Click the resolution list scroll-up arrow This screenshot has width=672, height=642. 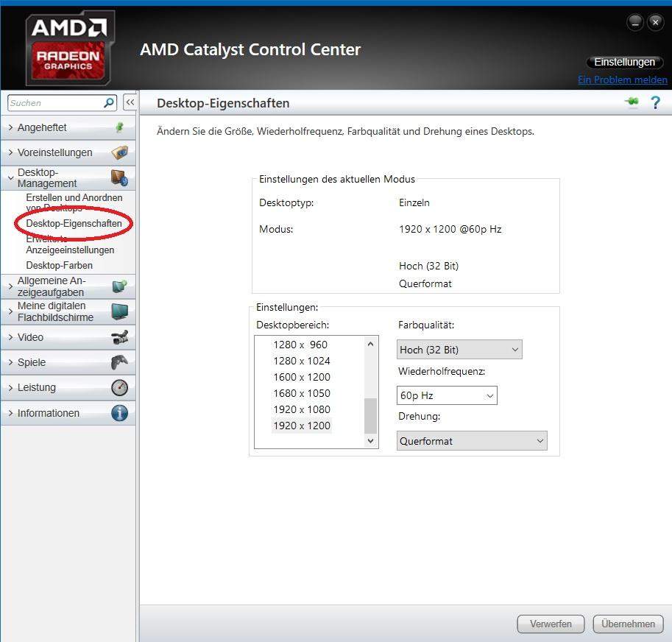click(371, 344)
